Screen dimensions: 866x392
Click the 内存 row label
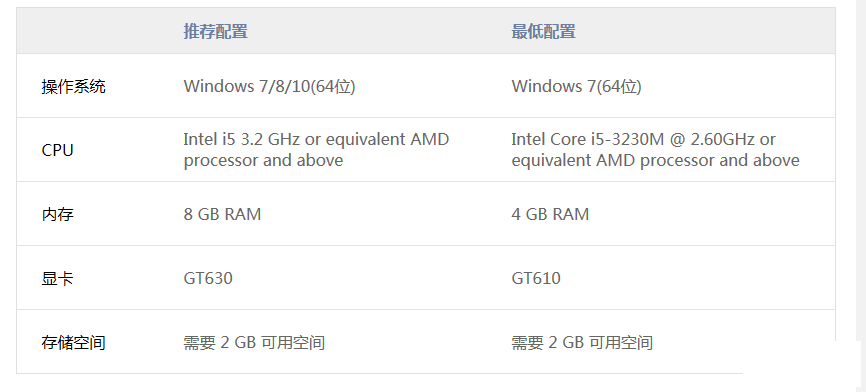[57, 214]
